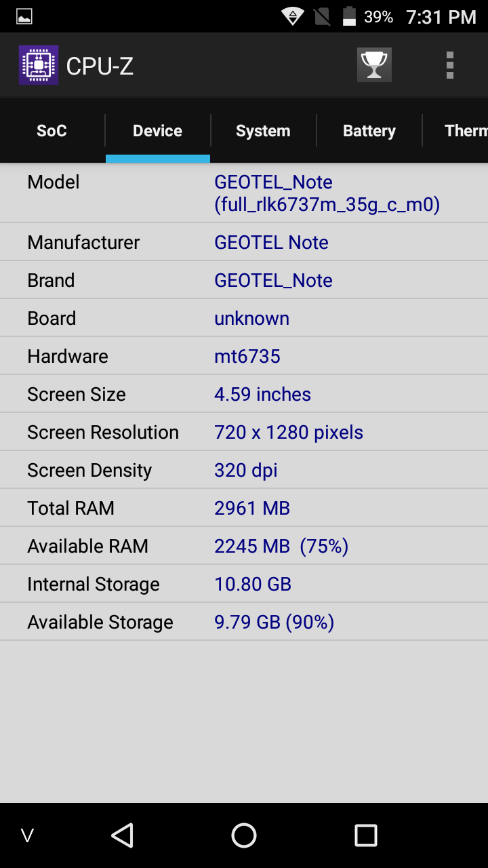Select the Device tab
The width and height of the screenshot is (488, 868).
158,131
